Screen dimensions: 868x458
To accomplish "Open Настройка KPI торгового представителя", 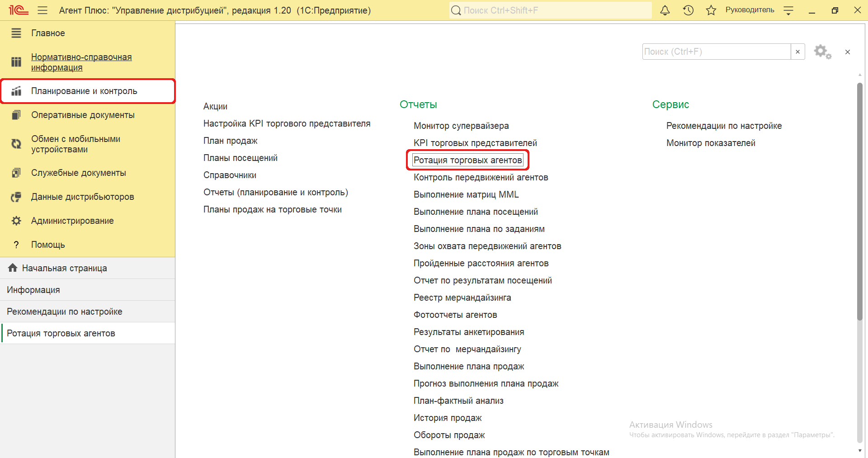I will 287,123.
